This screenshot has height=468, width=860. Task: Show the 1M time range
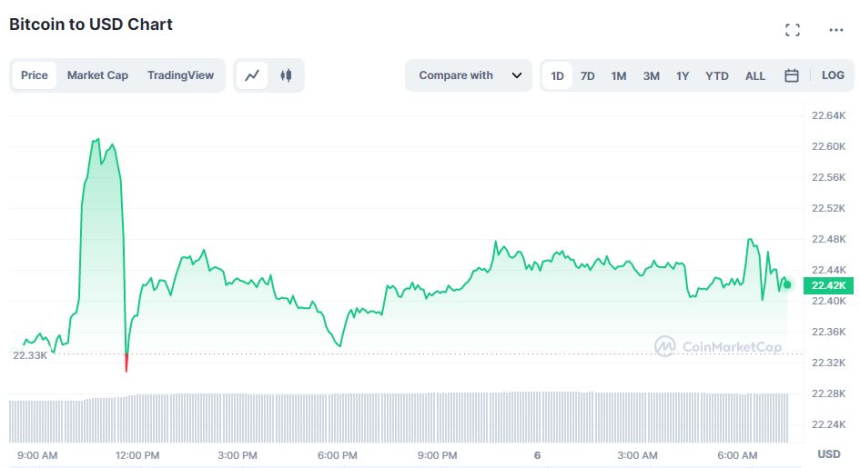(x=619, y=75)
